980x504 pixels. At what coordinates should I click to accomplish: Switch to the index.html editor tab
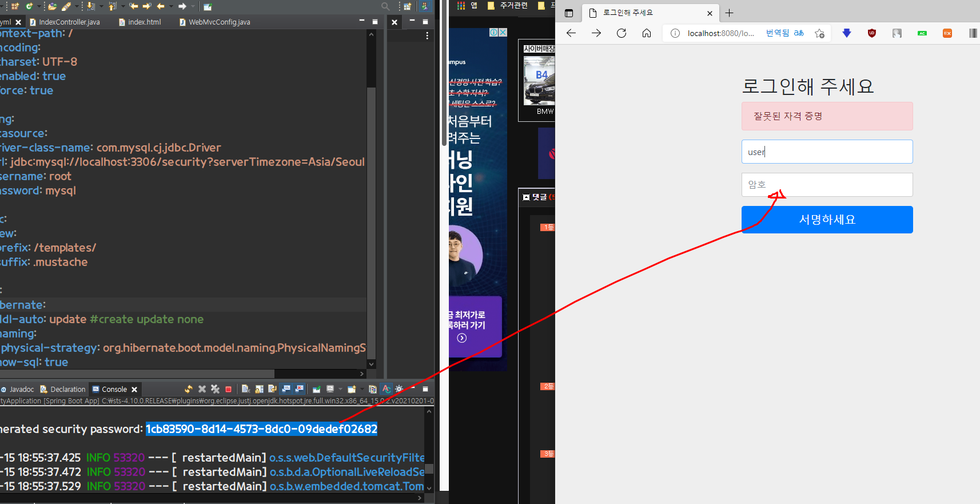pos(140,22)
